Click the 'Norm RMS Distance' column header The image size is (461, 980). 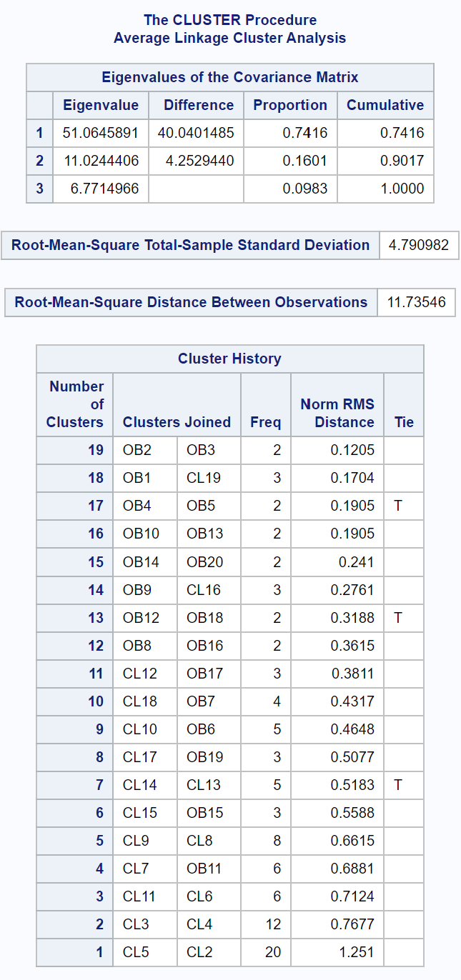[337, 413]
